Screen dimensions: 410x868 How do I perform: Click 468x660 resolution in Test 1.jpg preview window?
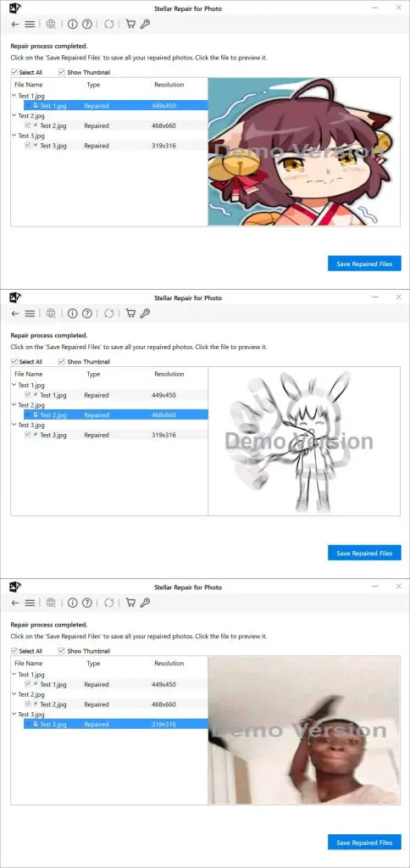pyautogui.click(x=163, y=125)
